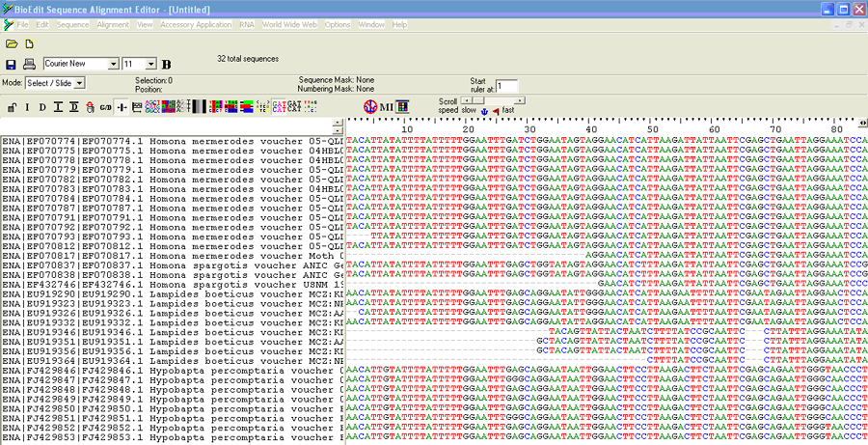Save the alignment with the floppy disk icon

[x=12, y=64]
